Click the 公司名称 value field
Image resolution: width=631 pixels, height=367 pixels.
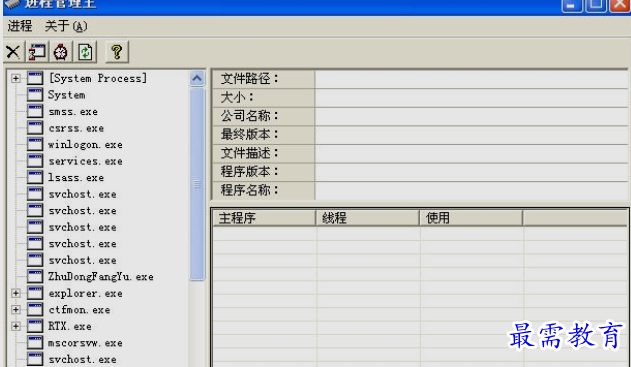coord(471,116)
